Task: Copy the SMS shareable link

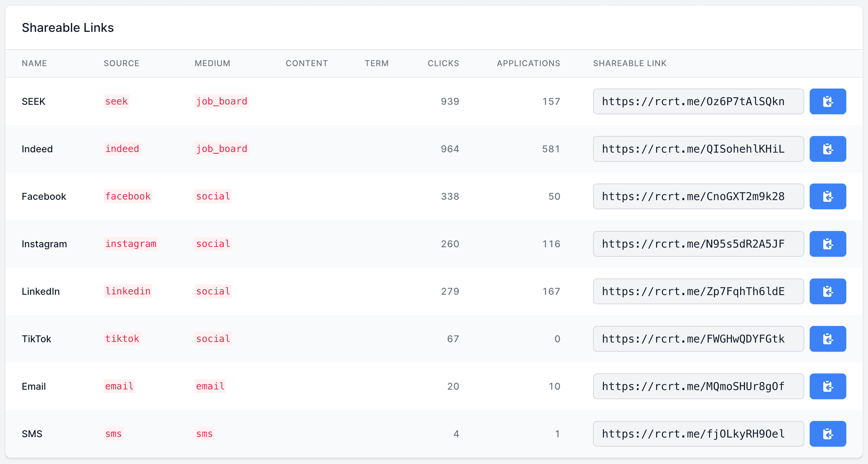Action: tap(828, 434)
